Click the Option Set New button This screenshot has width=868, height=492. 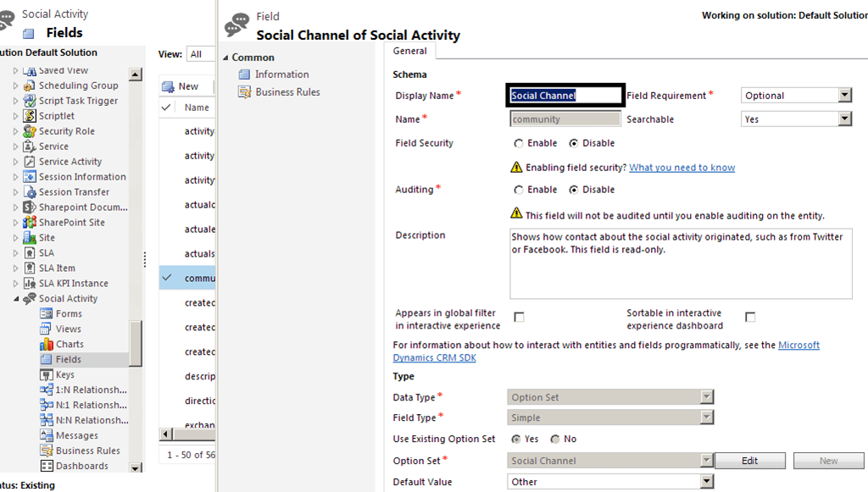[829, 461]
